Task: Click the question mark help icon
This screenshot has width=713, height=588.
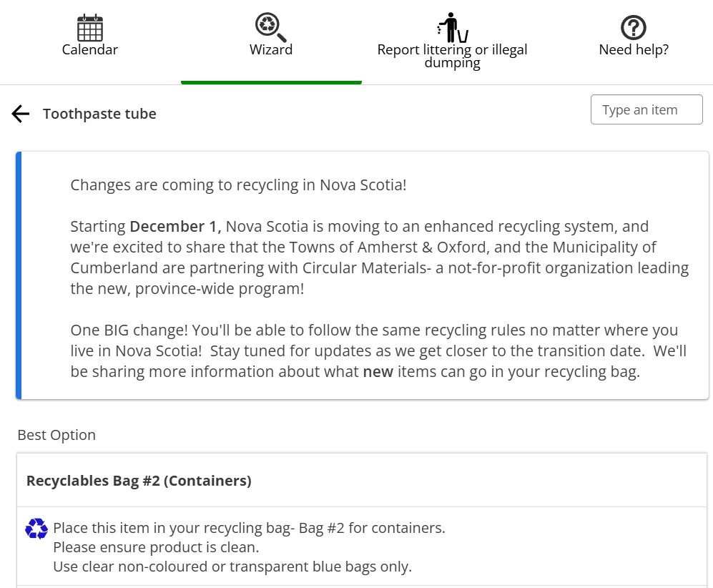Action: (x=633, y=28)
